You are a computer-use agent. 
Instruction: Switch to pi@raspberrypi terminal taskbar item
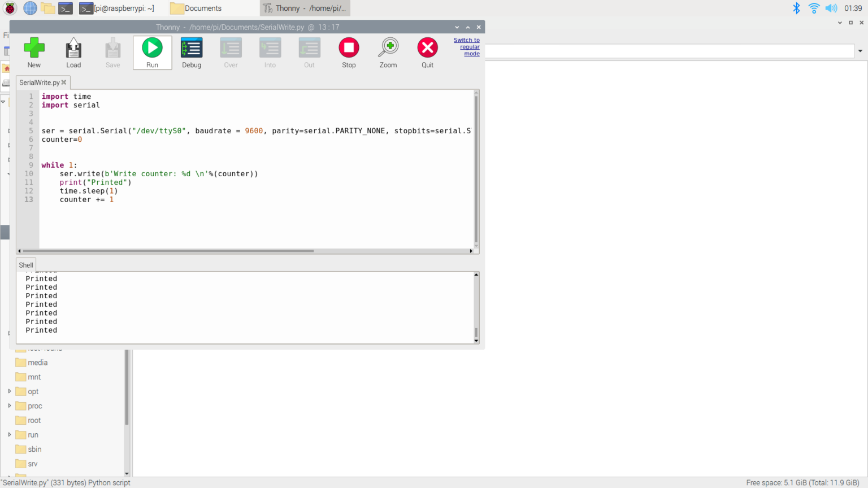point(116,8)
